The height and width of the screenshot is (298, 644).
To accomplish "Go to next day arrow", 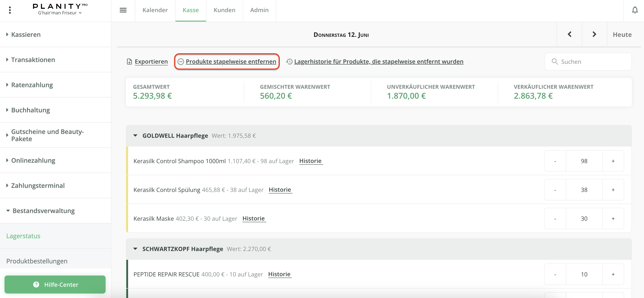I will (594, 34).
